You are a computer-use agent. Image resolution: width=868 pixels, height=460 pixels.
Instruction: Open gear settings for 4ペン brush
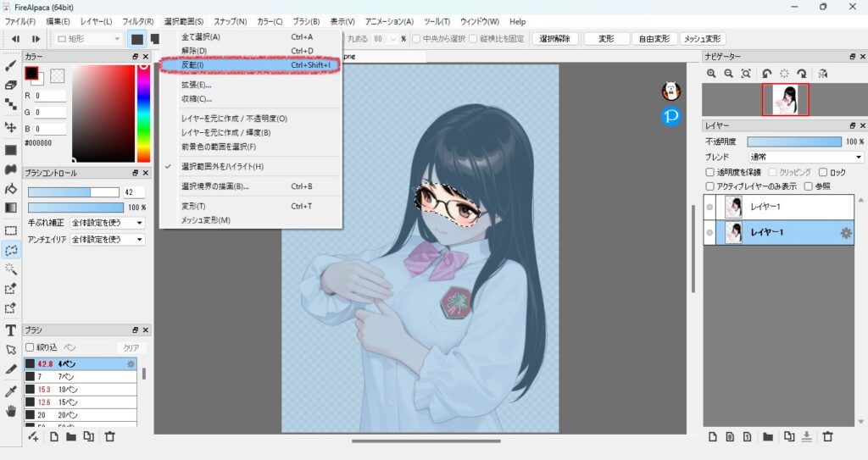(x=131, y=363)
